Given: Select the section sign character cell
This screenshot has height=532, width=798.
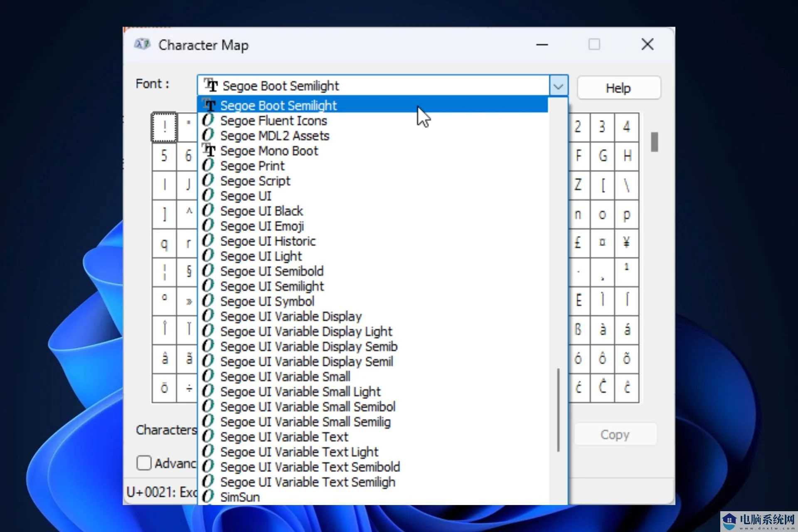Looking at the screenshot, I should 188,271.
